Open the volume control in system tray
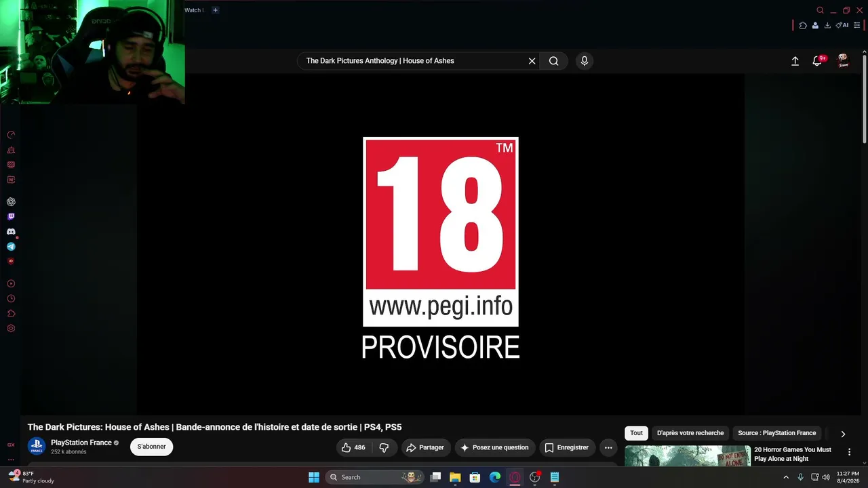This screenshot has width=868, height=488. click(826, 477)
